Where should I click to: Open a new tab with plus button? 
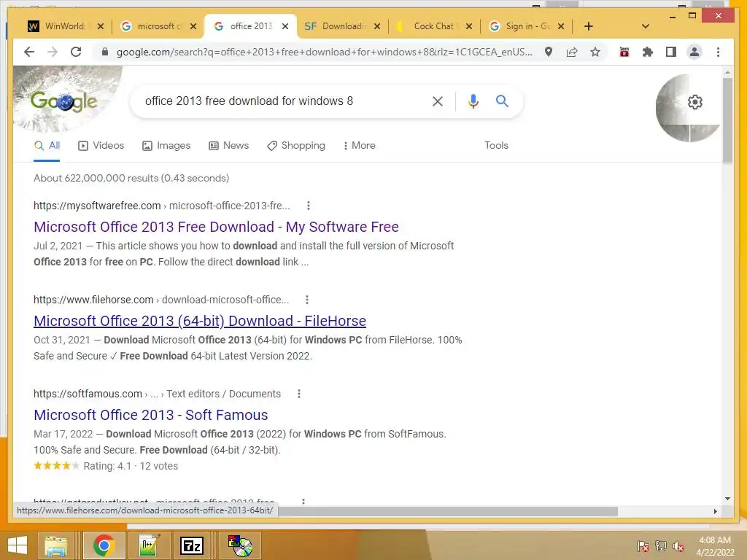pos(589,26)
